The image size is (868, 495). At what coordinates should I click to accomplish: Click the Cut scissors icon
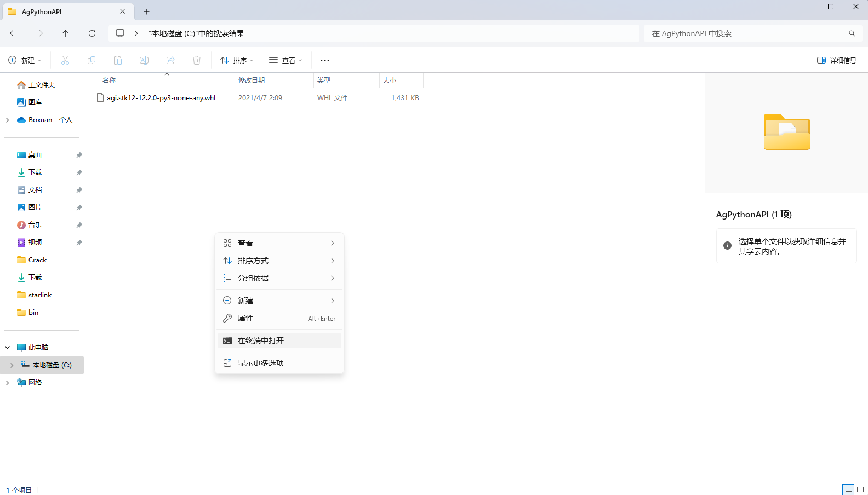(x=65, y=60)
